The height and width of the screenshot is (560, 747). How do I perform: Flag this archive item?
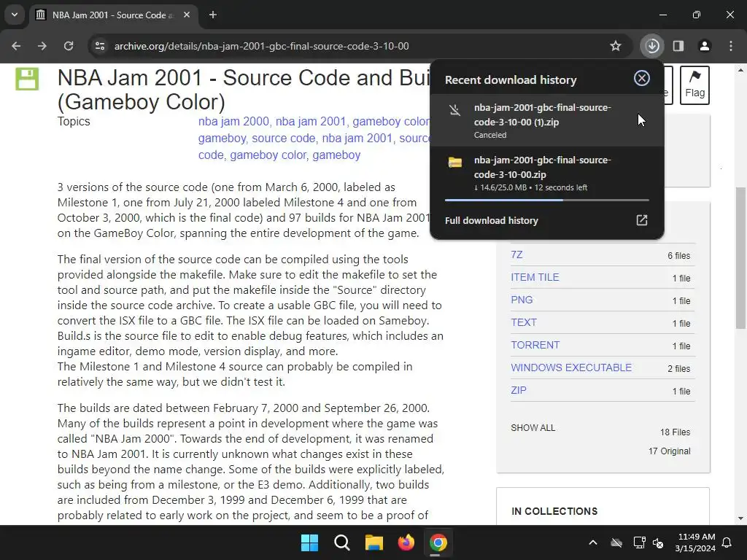coord(694,85)
